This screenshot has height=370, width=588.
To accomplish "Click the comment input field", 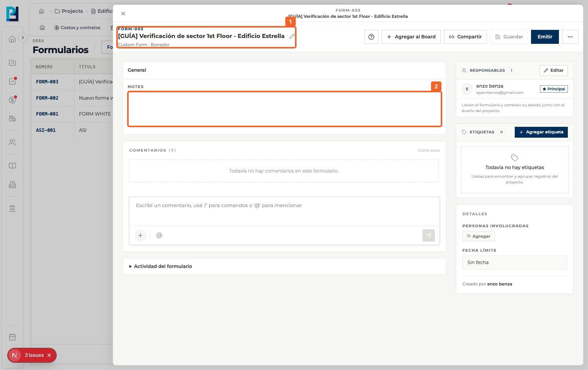I will tap(284, 211).
